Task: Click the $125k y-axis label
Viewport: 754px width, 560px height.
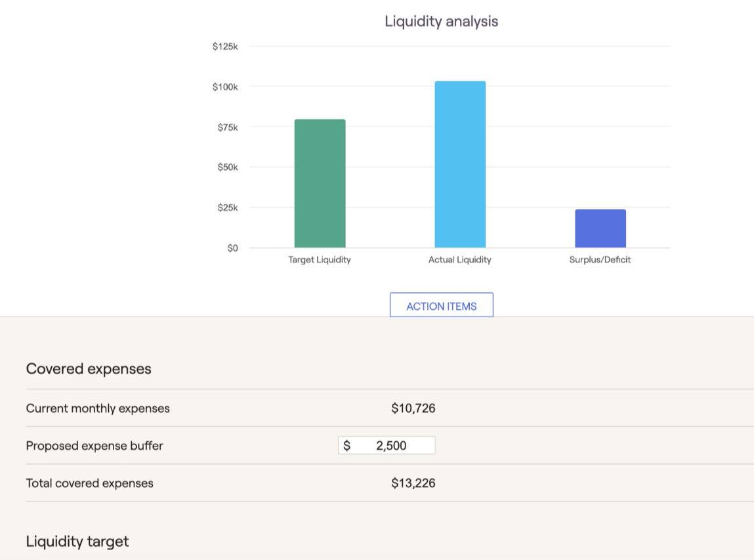Action: pyautogui.click(x=225, y=47)
